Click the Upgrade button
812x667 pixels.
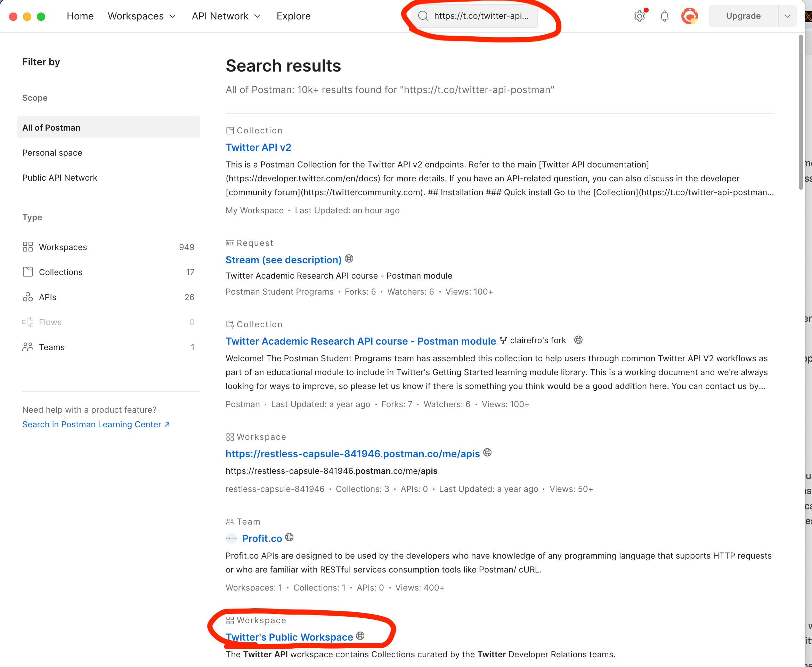click(743, 16)
